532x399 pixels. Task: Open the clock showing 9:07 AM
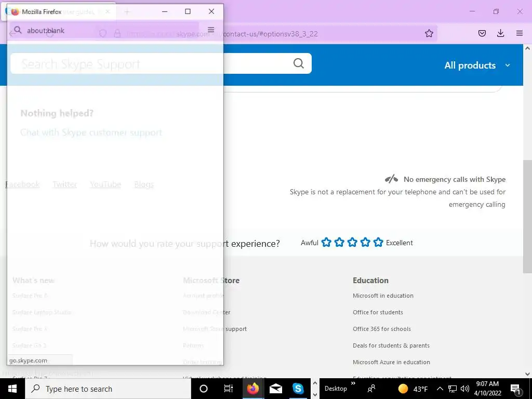click(487, 389)
